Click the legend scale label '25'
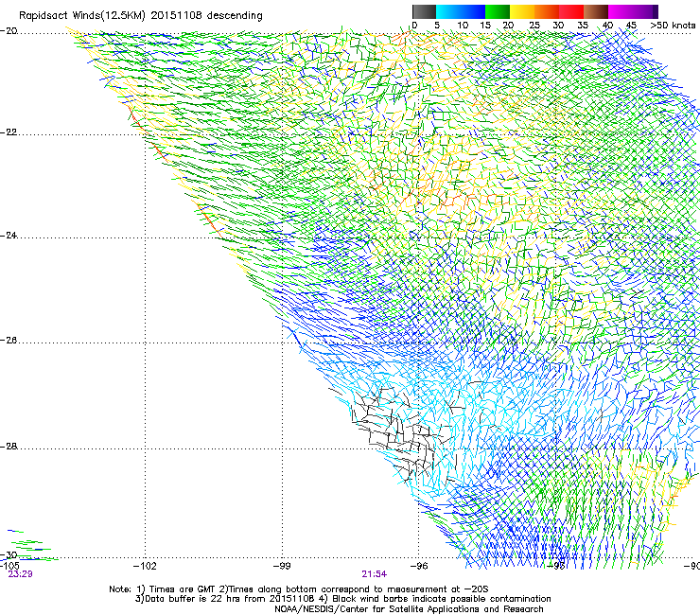700x615 pixels. (x=534, y=26)
